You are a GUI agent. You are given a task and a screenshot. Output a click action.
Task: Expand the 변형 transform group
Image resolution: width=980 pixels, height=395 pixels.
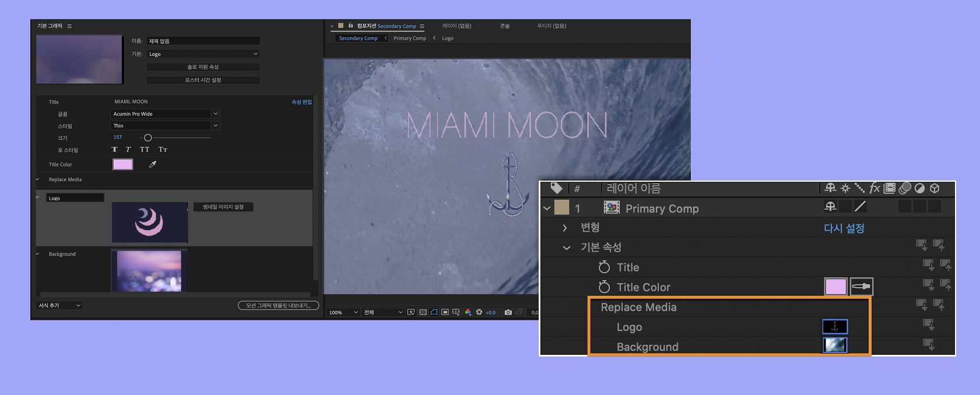tap(564, 228)
